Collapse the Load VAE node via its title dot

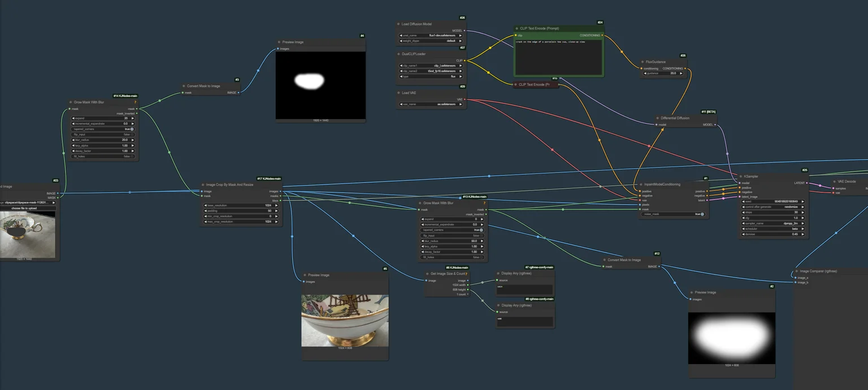pyautogui.click(x=398, y=93)
